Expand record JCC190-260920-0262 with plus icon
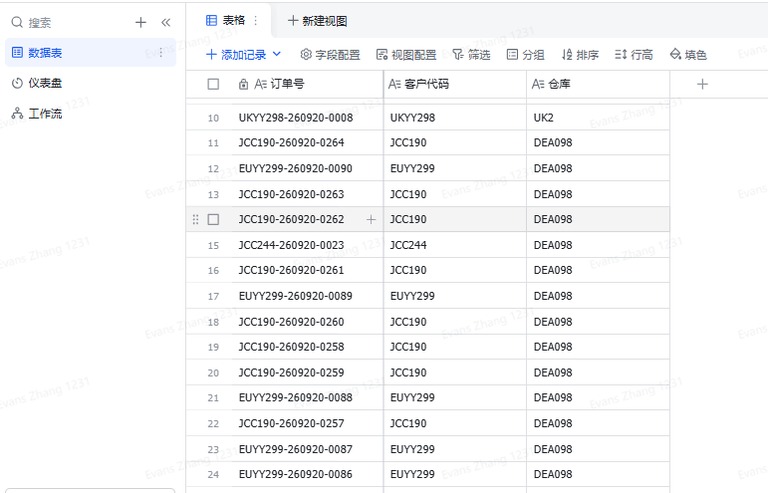The width and height of the screenshot is (768, 493). [371, 219]
